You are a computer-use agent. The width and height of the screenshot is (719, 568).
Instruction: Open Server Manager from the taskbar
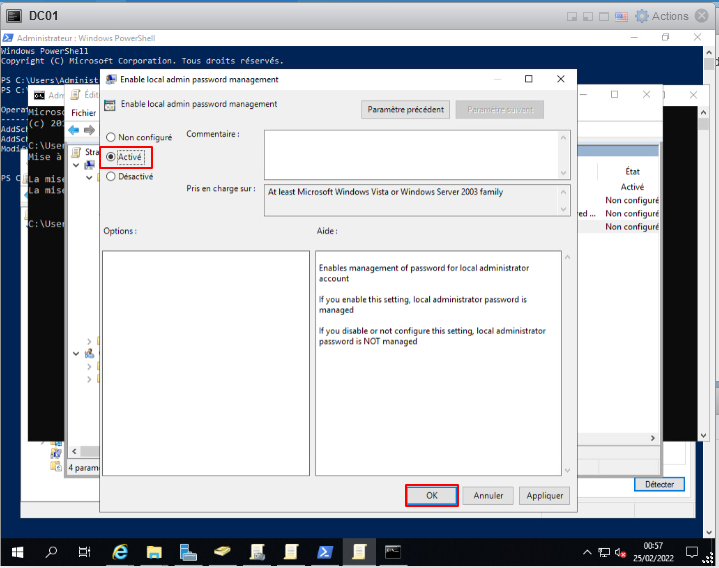[188, 551]
